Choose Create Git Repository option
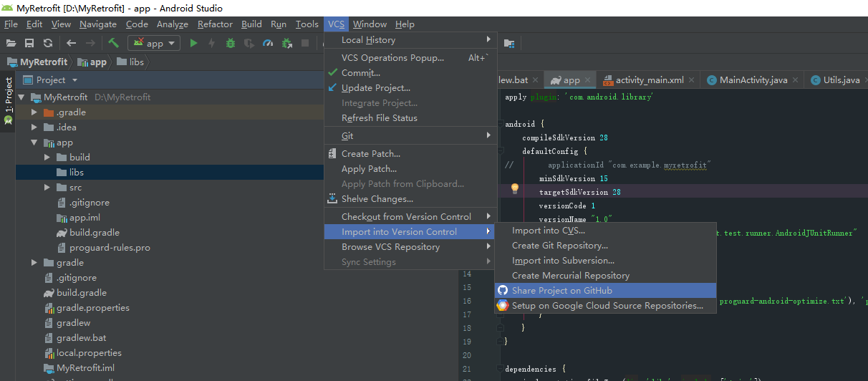 [x=605, y=246]
